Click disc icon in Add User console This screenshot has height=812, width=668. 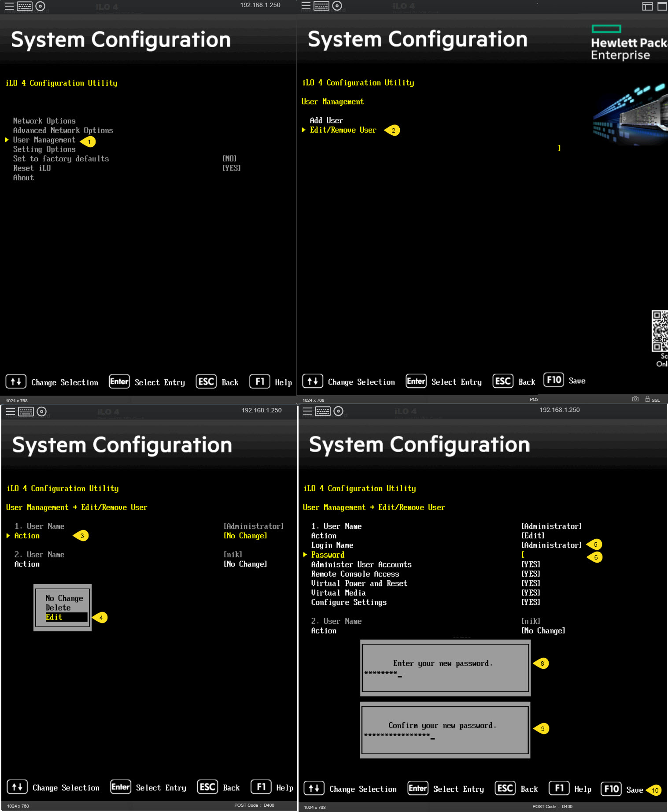tap(337, 6)
